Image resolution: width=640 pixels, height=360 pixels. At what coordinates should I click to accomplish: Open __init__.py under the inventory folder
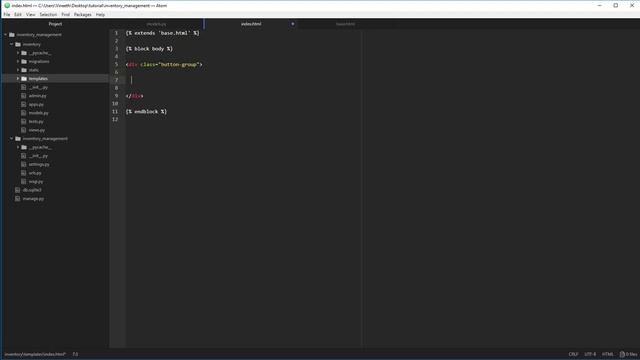point(38,87)
